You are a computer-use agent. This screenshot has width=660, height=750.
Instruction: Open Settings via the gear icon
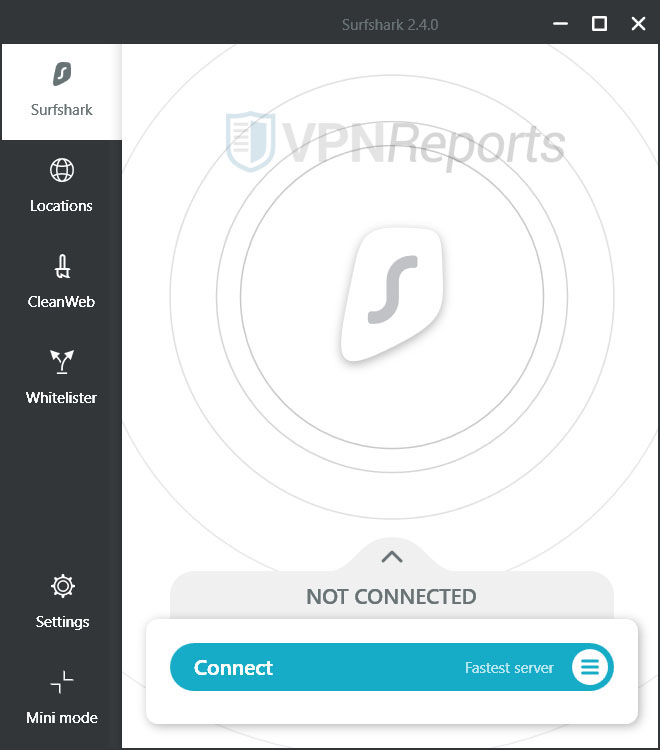coord(63,586)
